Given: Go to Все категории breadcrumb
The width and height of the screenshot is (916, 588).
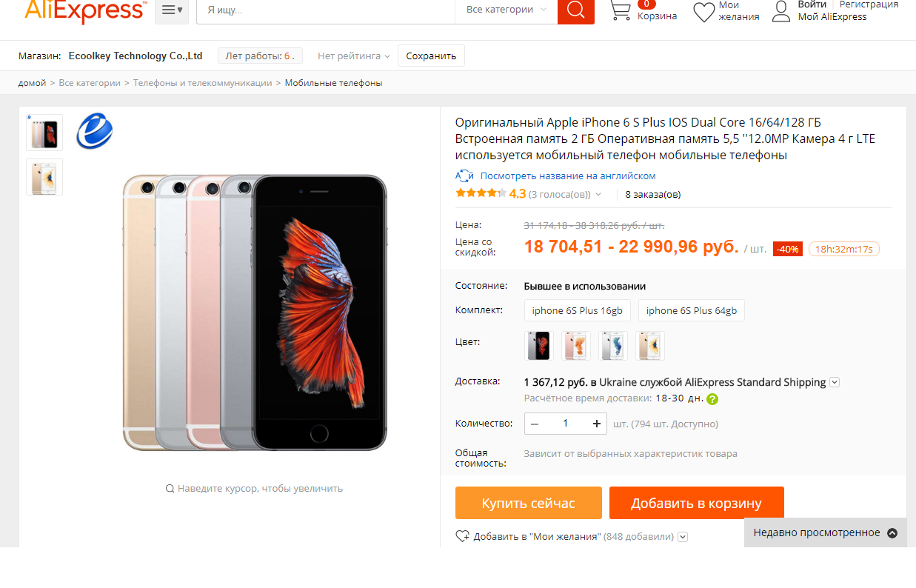Looking at the screenshot, I should click(90, 83).
